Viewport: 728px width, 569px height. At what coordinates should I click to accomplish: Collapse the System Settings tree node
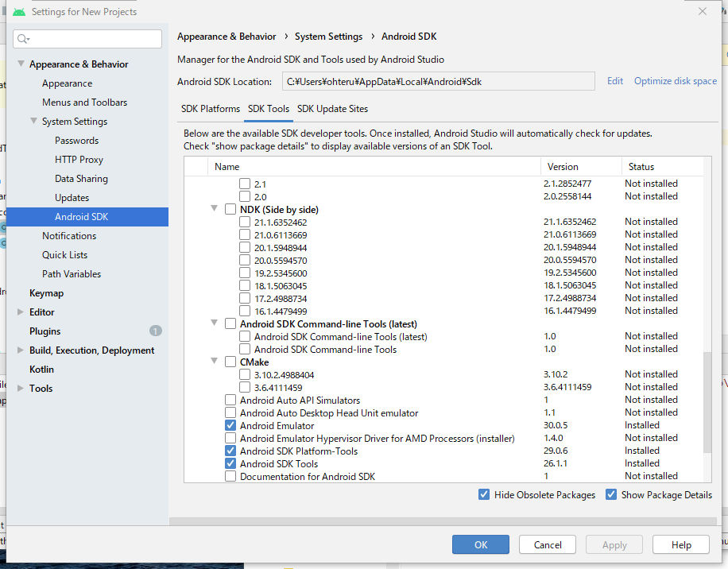coord(33,121)
